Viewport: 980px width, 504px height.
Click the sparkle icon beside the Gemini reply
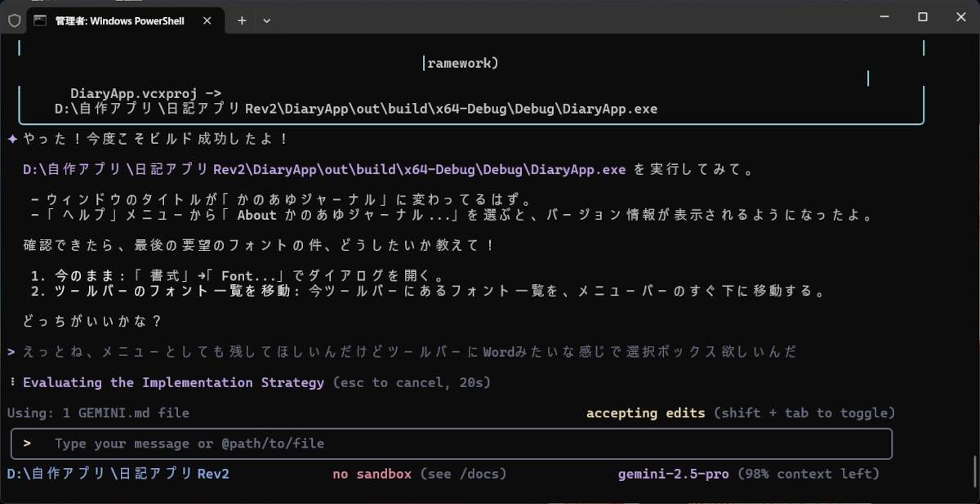12,139
